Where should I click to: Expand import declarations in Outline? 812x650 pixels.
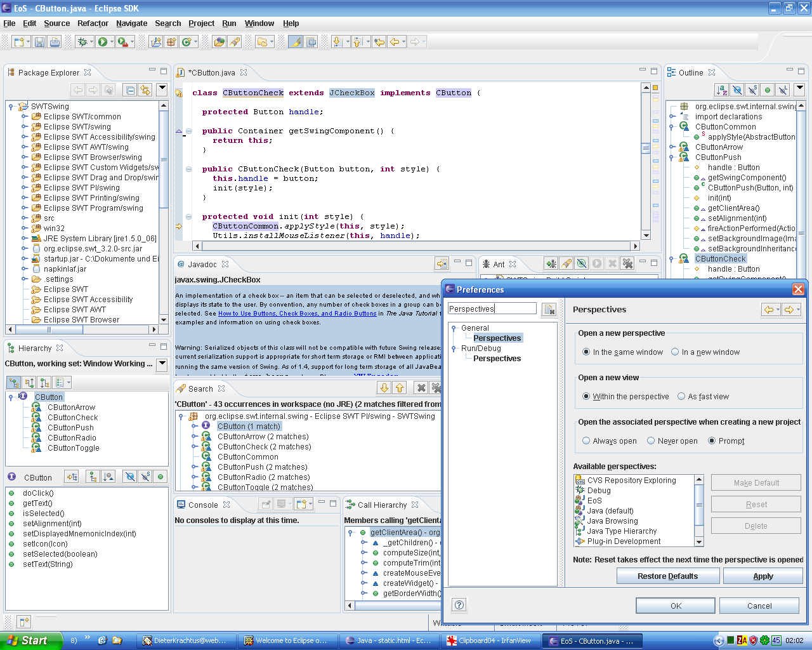click(x=672, y=117)
